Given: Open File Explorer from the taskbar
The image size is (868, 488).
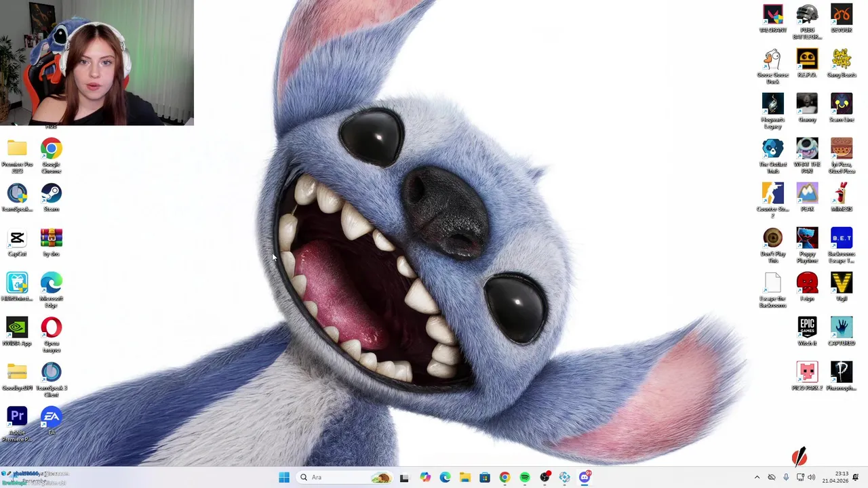Looking at the screenshot, I should click(465, 477).
